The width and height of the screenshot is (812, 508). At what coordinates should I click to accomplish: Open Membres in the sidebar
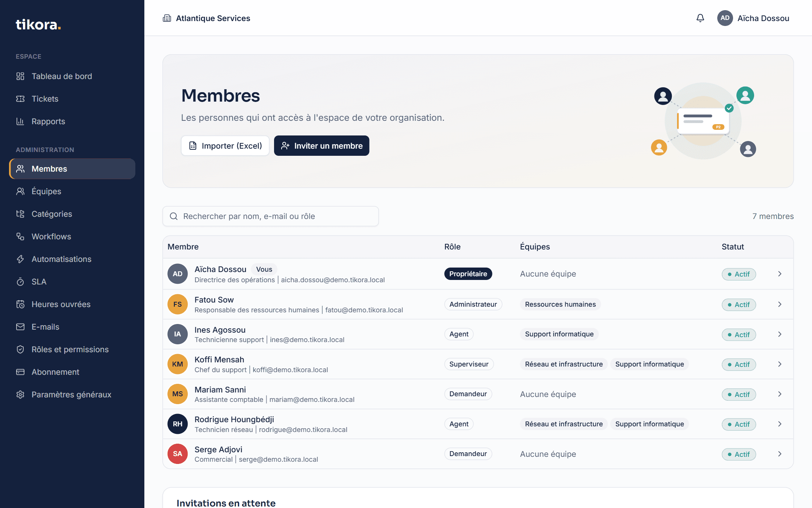(x=72, y=169)
